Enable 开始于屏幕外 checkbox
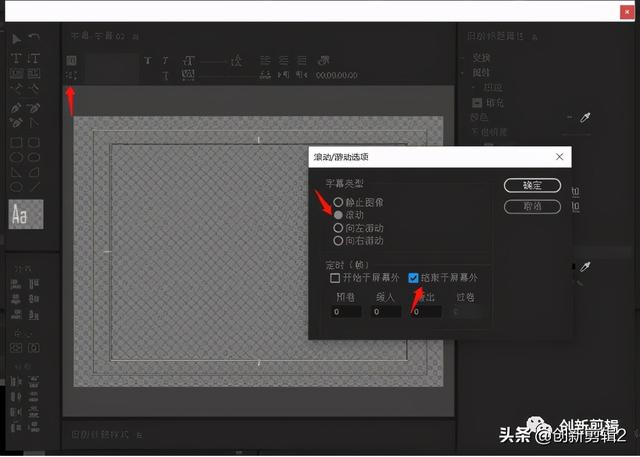640x457 pixels. coord(335,278)
